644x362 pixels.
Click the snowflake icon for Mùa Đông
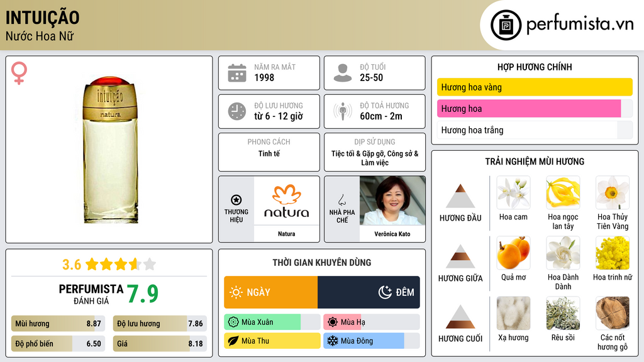point(333,341)
